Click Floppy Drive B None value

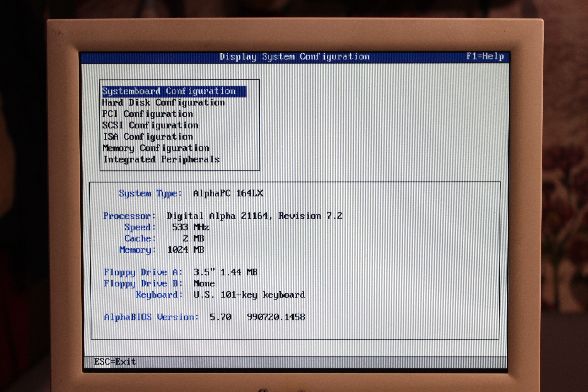pyautogui.click(x=204, y=283)
